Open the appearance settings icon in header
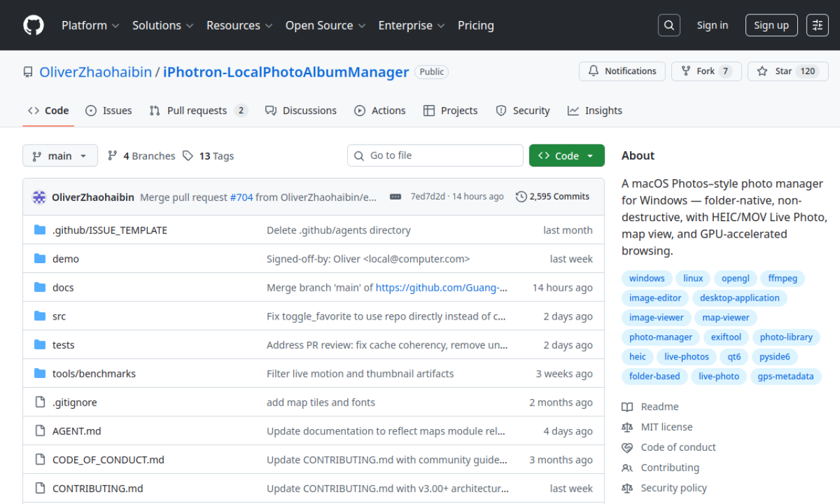Image resolution: width=840 pixels, height=504 pixels. (x=817, y=26)
